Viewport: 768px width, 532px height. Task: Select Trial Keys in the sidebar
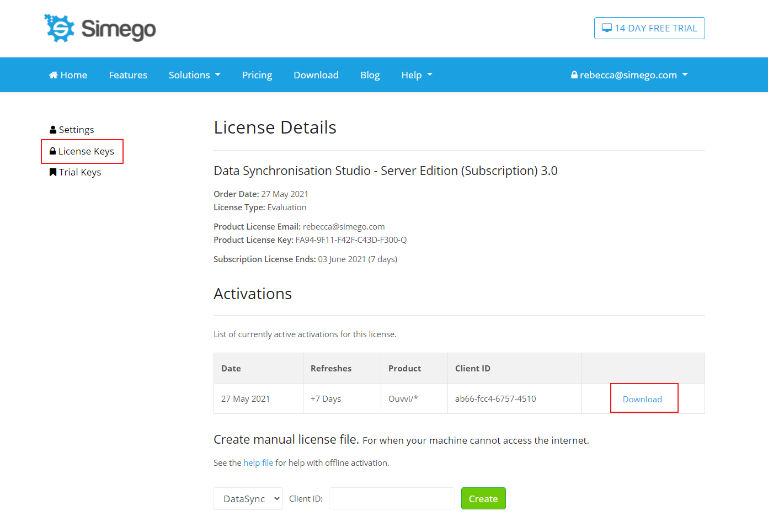pos(76,172)
